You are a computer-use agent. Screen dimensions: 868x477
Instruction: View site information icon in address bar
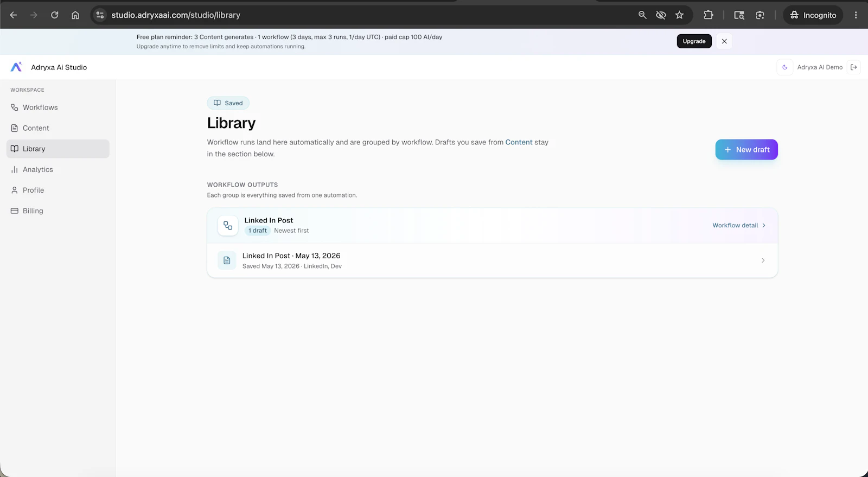pos(100,15)
